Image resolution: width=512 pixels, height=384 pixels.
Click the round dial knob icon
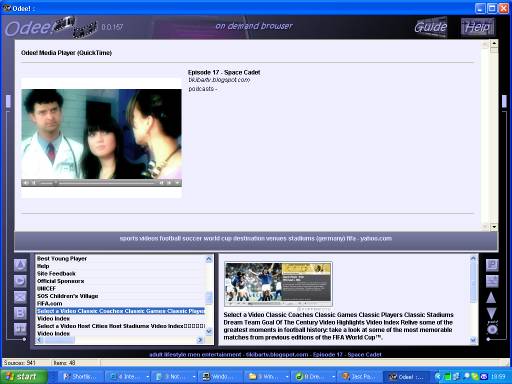[x=492, y=330]
